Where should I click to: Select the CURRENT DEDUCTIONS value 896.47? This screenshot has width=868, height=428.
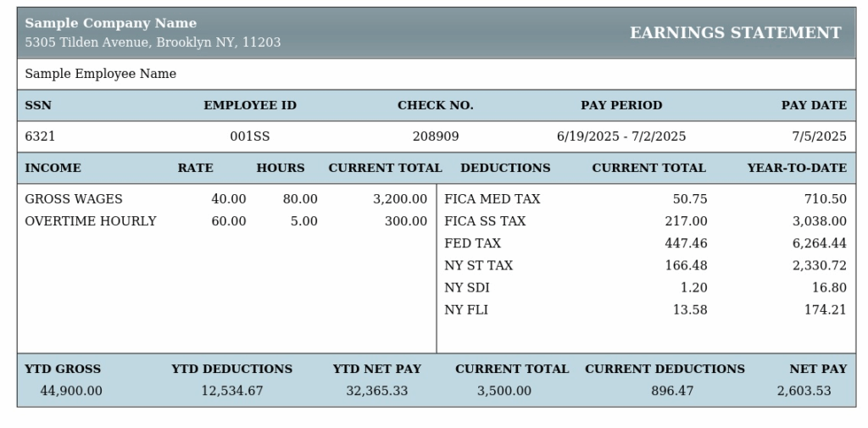(x=672, y=392)
